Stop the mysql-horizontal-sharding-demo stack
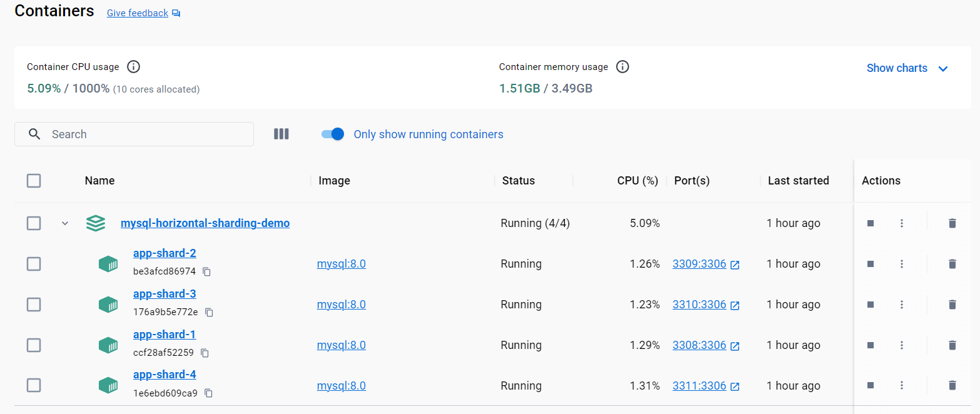Viewport: 980px width, 414px height. coord(870,223)
